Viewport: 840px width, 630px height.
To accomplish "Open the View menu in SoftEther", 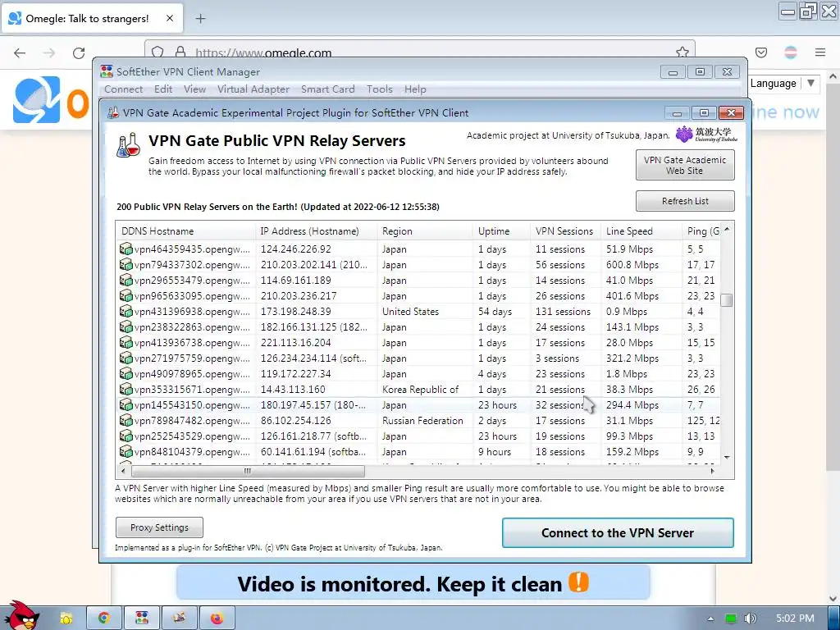I will tap(195, 89).
